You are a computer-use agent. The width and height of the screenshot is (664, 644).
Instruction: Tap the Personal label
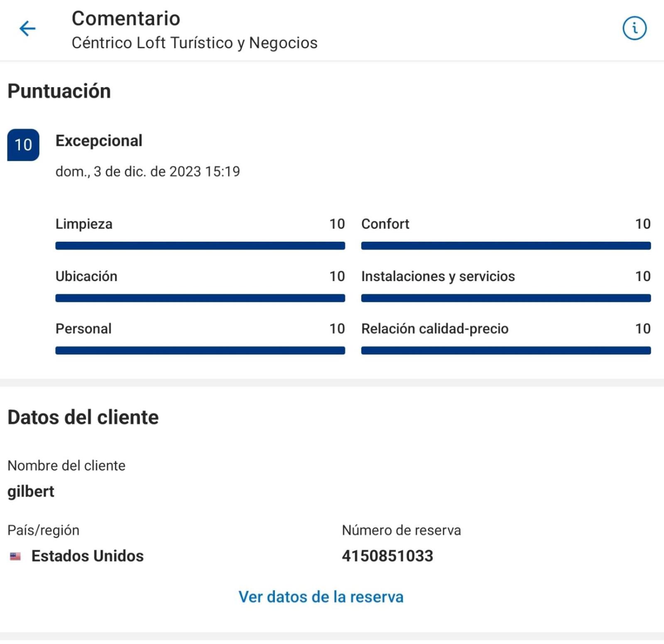click(x=83, y=328)
